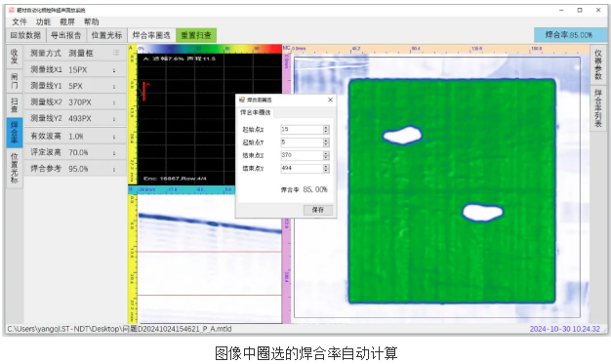This screenshot has height=364, width=611.
Task: Click the 测量方式 list icon
Action: 116,53
